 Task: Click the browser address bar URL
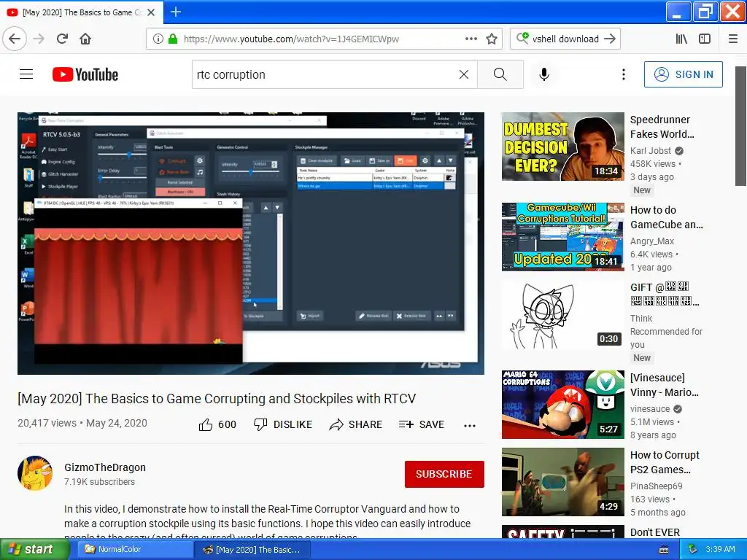(291, 39)
